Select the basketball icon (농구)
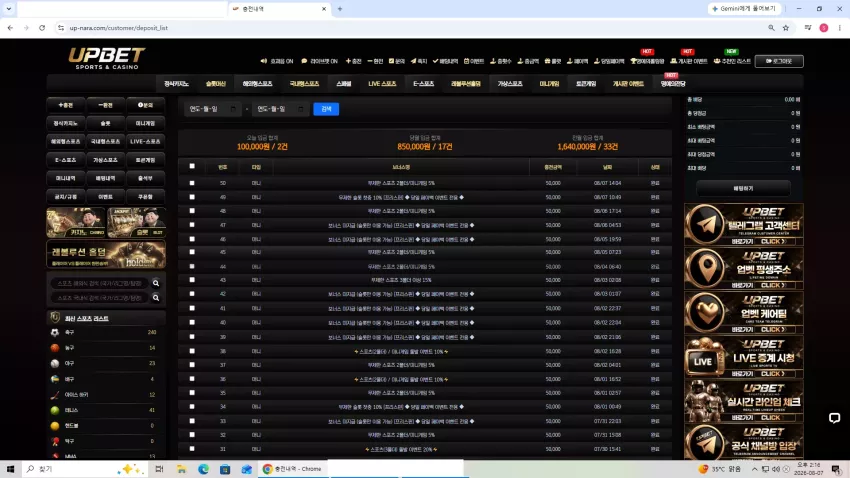Screen dimensions: 850x478 click(55, 348)
